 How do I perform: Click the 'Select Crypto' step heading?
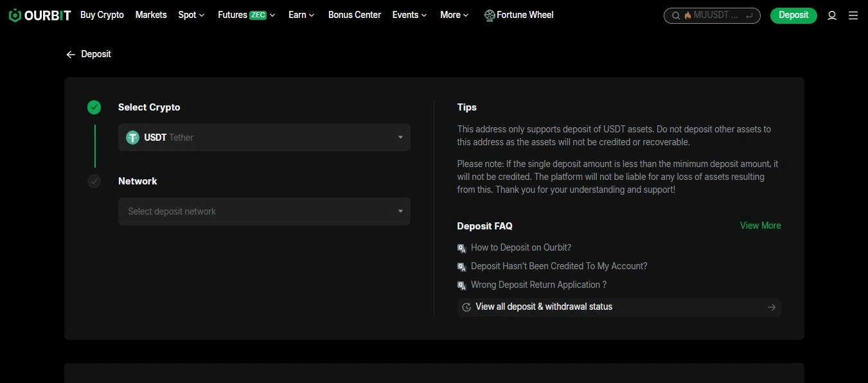(149, 107)
